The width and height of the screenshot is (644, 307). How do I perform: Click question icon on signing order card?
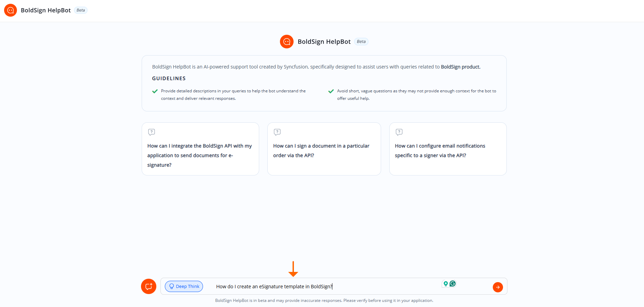pos(277,132)
